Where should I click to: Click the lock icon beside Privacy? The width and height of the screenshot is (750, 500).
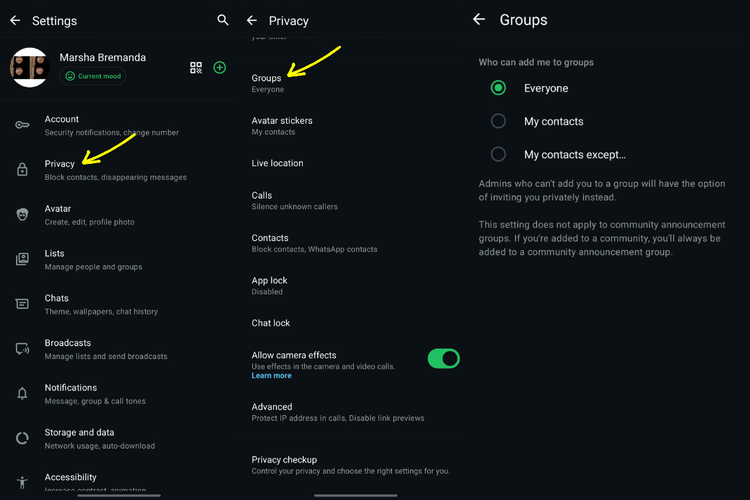22,169
